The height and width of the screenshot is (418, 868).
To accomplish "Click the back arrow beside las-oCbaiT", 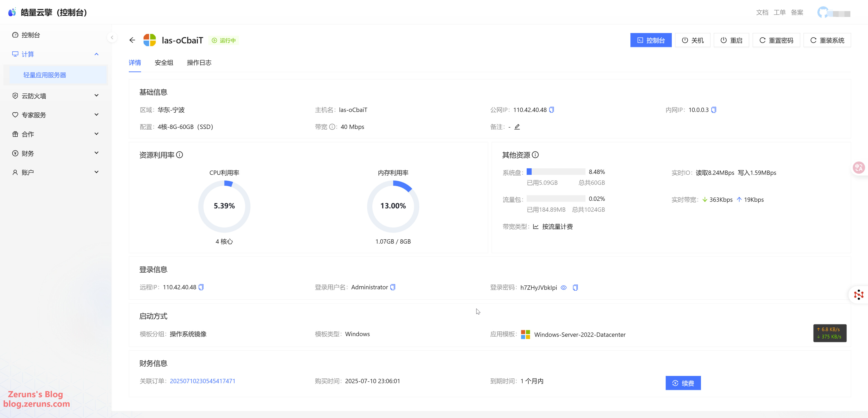I will (132, 40).
